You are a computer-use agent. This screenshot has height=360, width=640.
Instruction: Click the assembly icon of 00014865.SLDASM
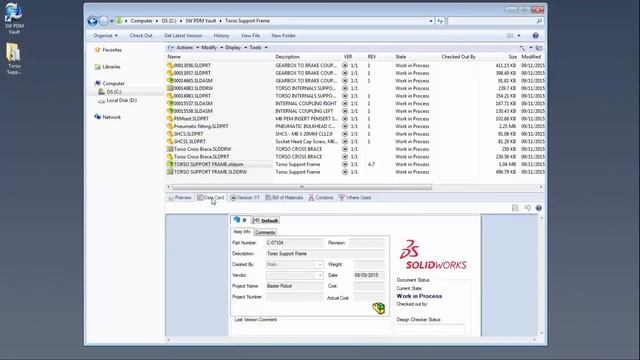click(170, 80)
